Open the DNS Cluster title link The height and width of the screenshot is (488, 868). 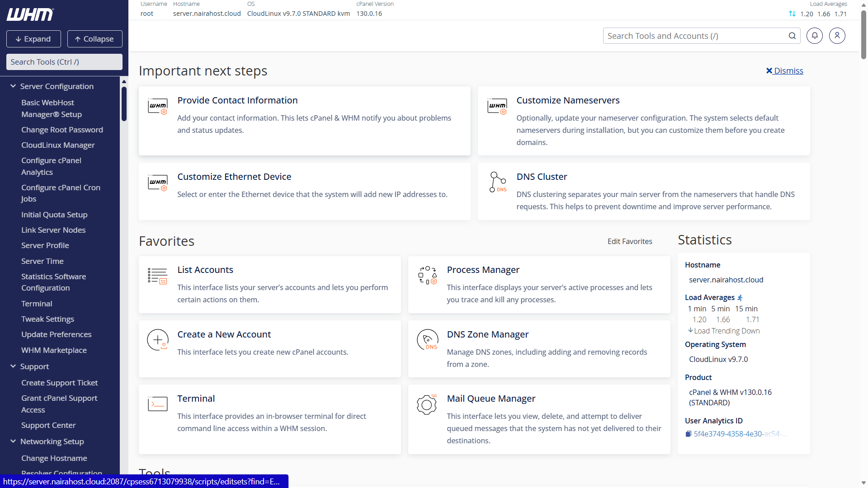[542, 177]
